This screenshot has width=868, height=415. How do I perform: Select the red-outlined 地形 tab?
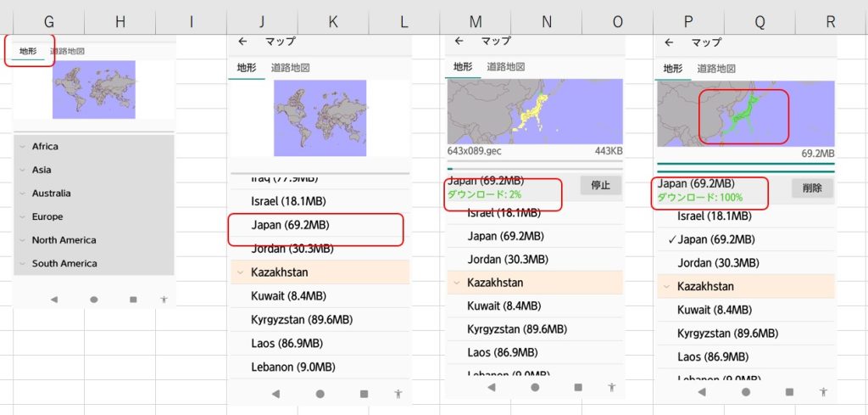point(28,52)
